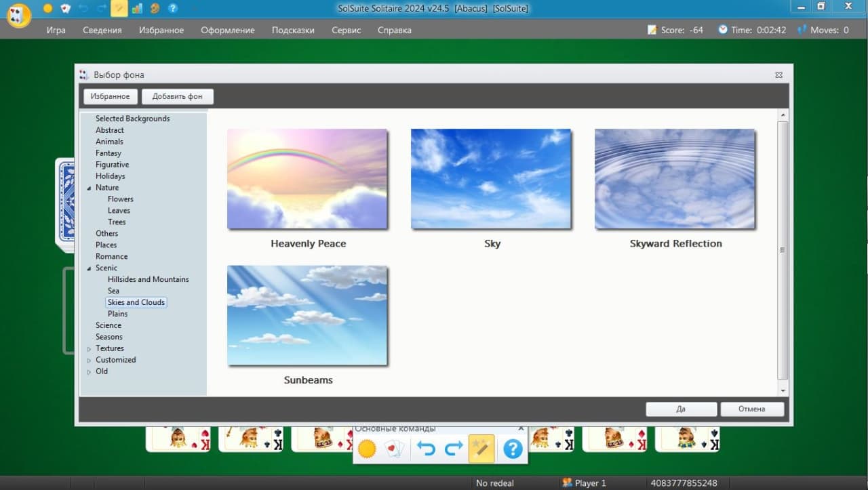
Task: Click the Добавить фон button
Action: tap(177, 96)
